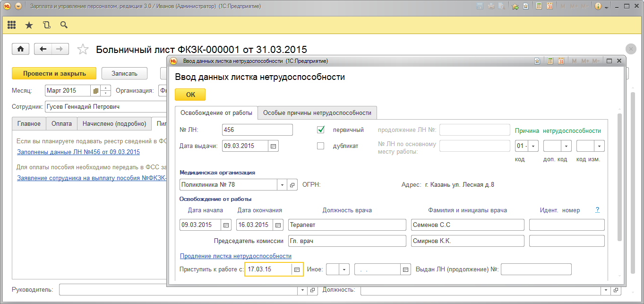Enable the дубликат checkbox
The image size is (644, 304).
pyautogui.click(x=321, y=146)
